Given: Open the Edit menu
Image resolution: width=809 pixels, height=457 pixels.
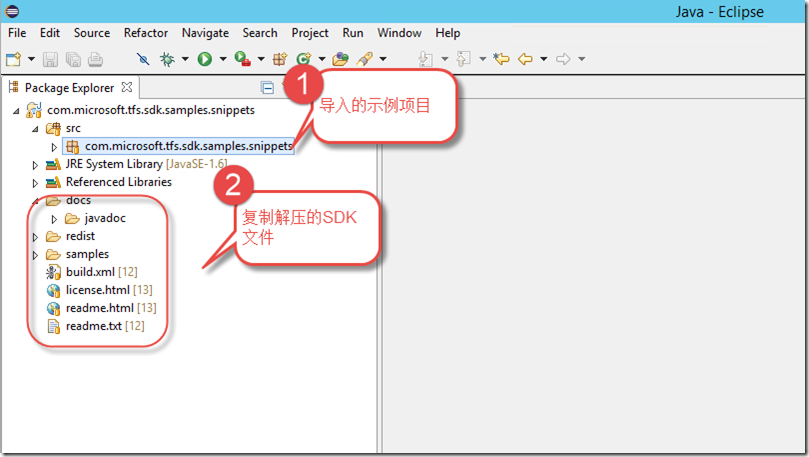Looking at the screenshot, I should (x=50, y=33).
